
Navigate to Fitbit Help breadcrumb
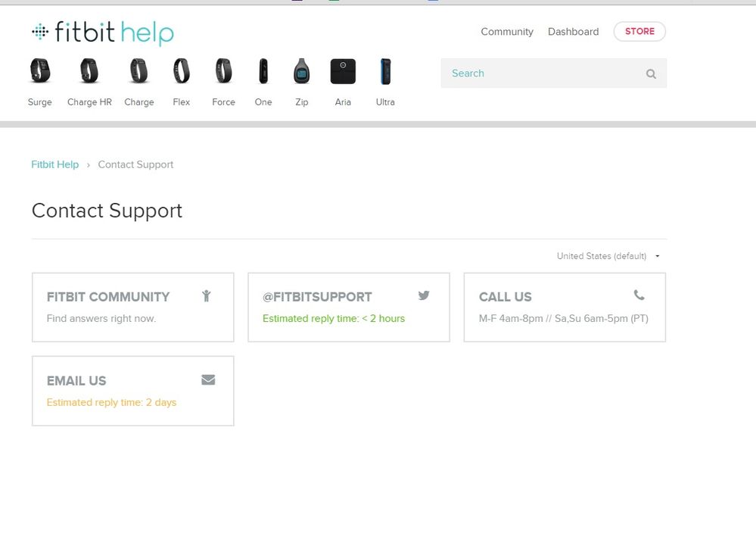click(55, 164)
